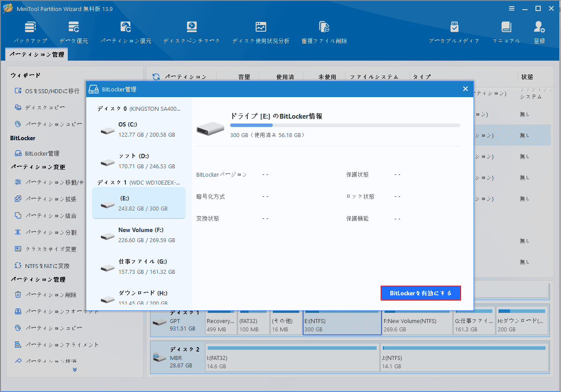This screenshot has width=561, height=392.
Task: Click the 登録 (Register) icon
Action: click(539, 32)
